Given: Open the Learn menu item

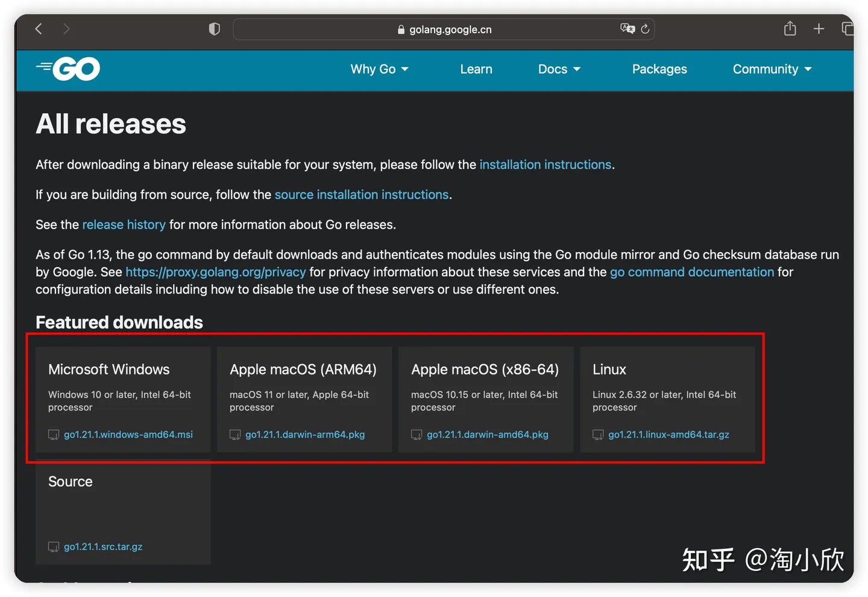Looking at the screenshot, I should point(476,69).
